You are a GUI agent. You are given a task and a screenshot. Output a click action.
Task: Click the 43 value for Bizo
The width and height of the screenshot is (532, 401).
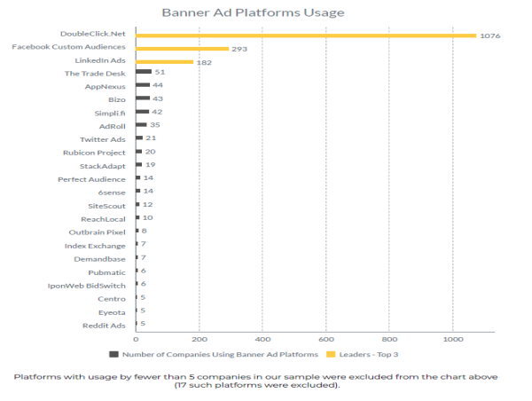tap(158, 98)
